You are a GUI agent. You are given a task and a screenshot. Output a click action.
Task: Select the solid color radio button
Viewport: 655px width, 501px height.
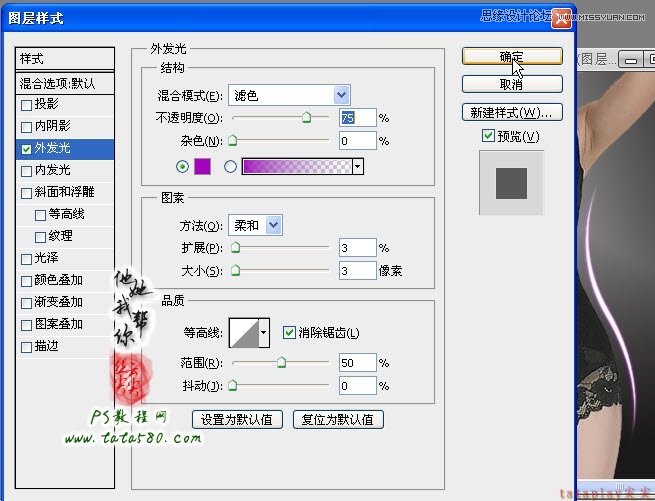[183, 167]
